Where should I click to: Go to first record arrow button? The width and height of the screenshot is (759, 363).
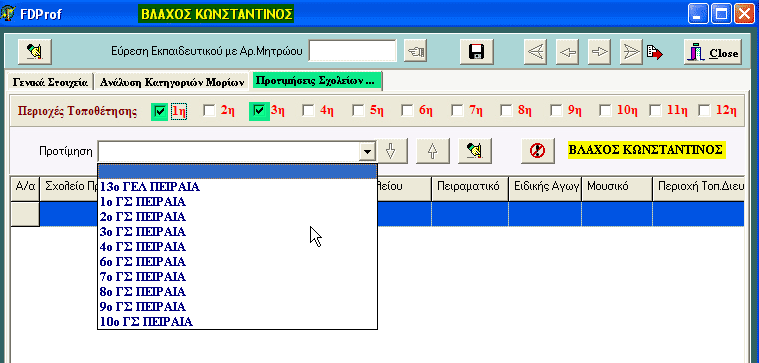[536, 52]
